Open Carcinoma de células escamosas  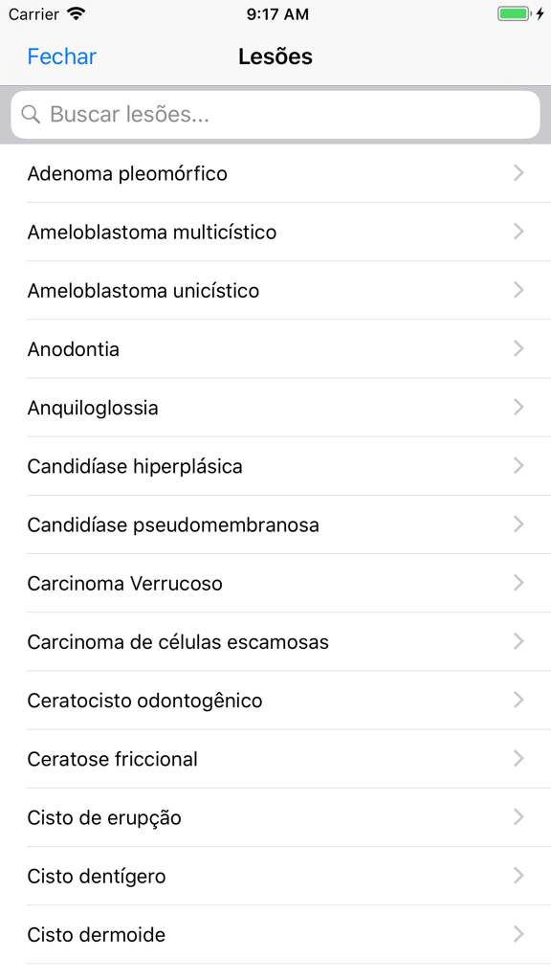point(275,641)
